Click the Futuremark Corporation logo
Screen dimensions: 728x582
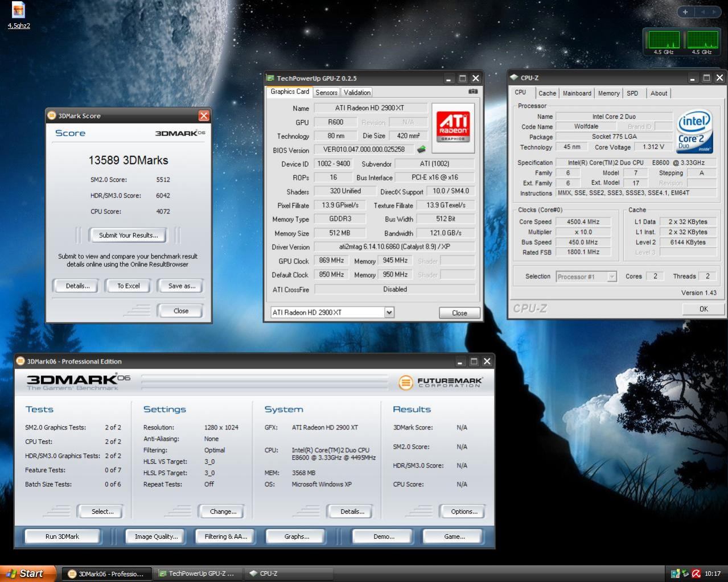pos(441,382)
